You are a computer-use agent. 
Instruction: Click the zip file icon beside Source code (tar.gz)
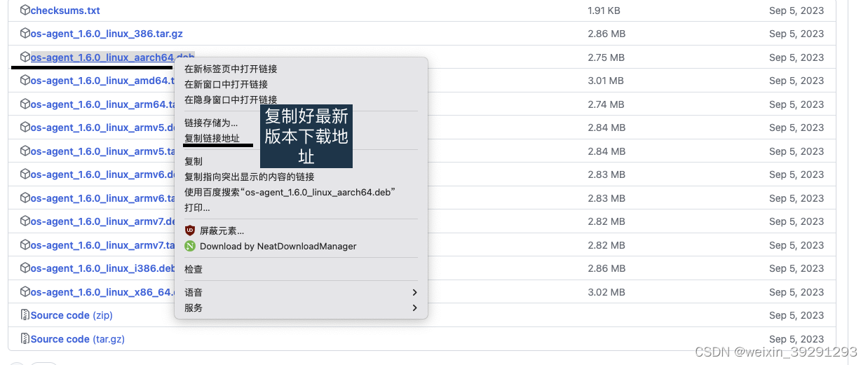pyautogui.click(x=25, y=339)
